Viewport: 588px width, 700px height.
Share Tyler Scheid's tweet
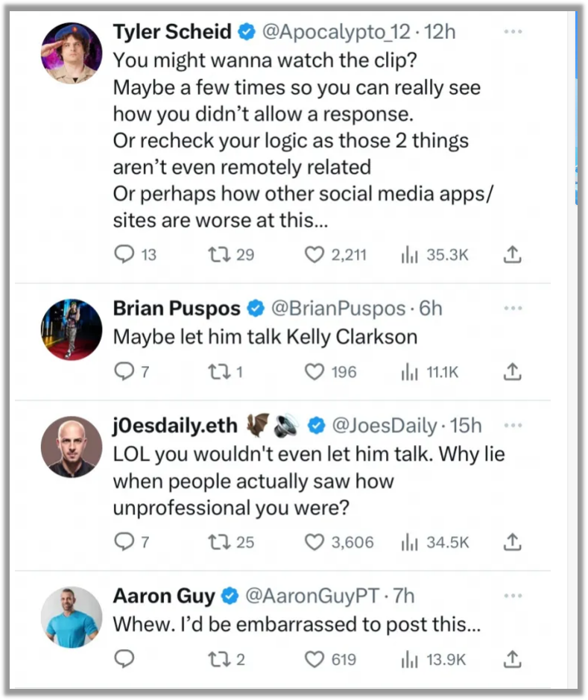(512, 255)
